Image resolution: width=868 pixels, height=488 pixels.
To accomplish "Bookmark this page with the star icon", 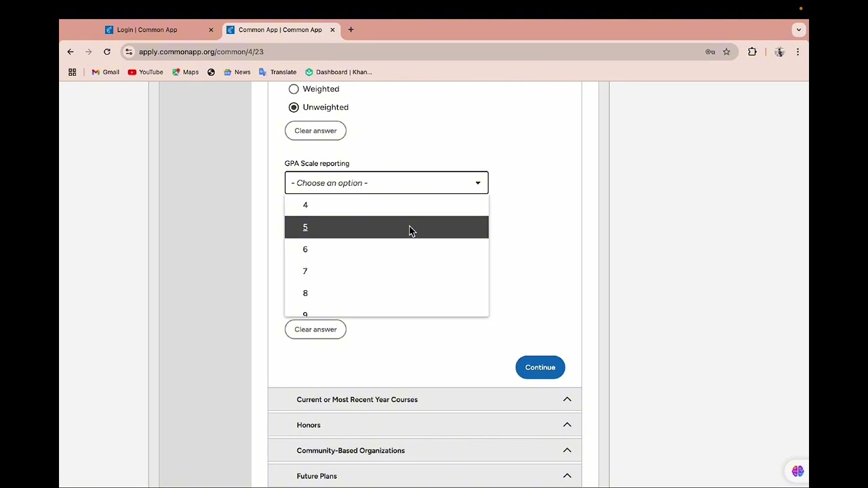I will (x=726, y=52).
